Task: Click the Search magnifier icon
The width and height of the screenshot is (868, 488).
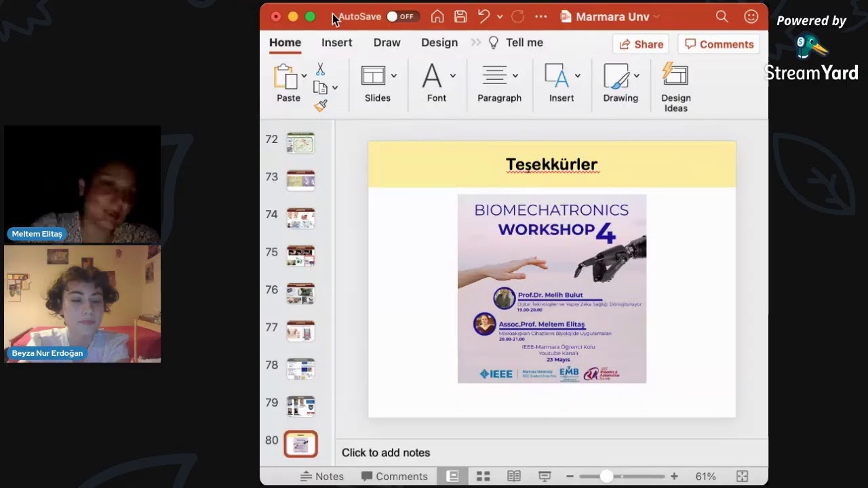Action: pos(722,16)
